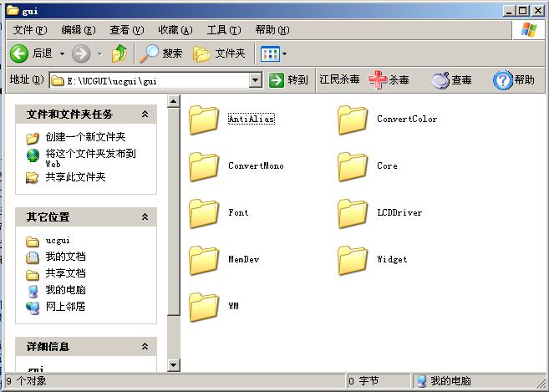The image size is (549, 392).
Task: Click the Jiangmin 查毒 scan icon
Action: click(440, 80)
